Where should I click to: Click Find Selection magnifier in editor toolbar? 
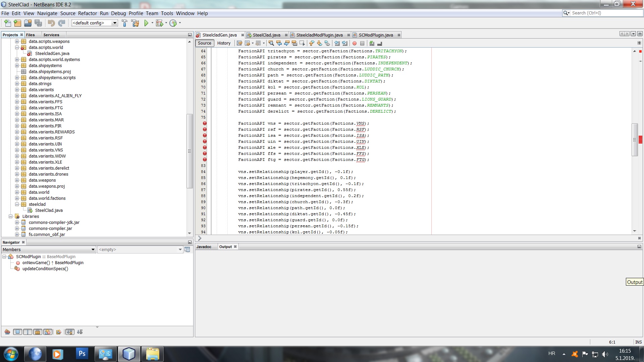point(271,43)
